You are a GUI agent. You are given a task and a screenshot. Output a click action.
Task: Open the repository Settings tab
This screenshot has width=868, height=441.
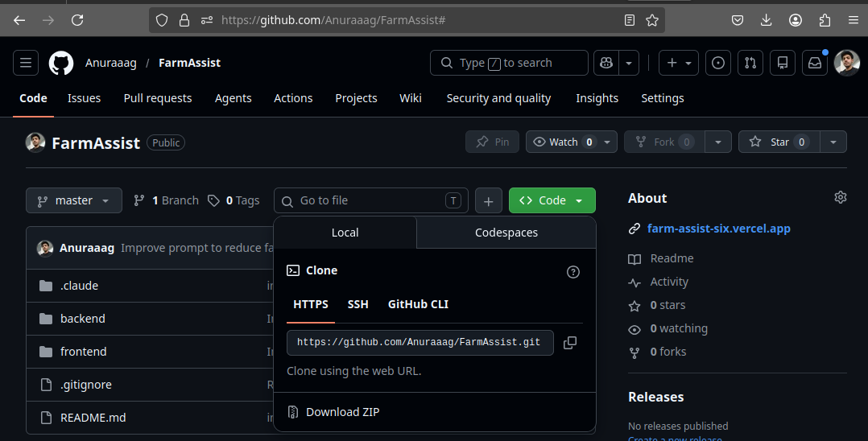tap(663, 98)
